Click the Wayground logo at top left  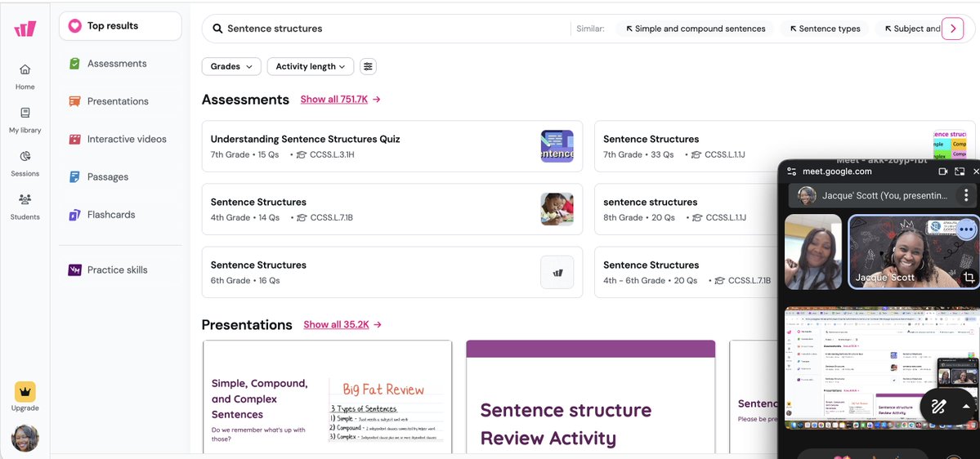click(x=25, y=29)
